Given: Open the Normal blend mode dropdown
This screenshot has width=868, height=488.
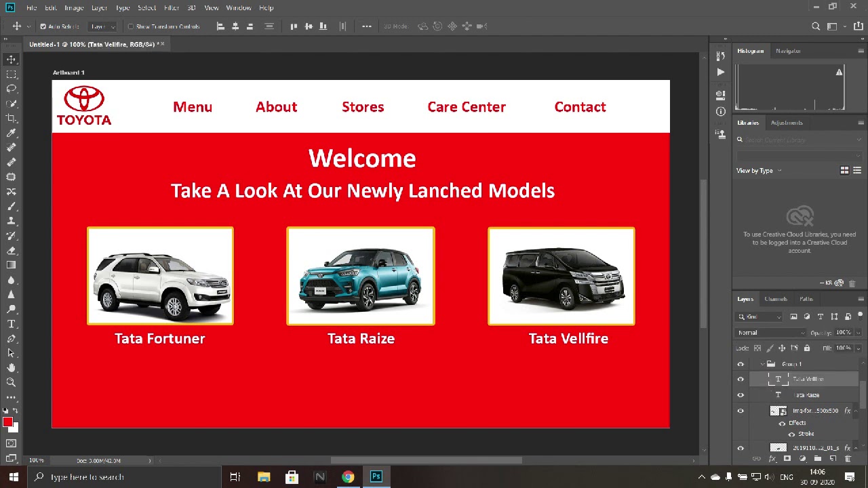Looking at the screenshot, I should pyautogui.click(x=770, y=333).
